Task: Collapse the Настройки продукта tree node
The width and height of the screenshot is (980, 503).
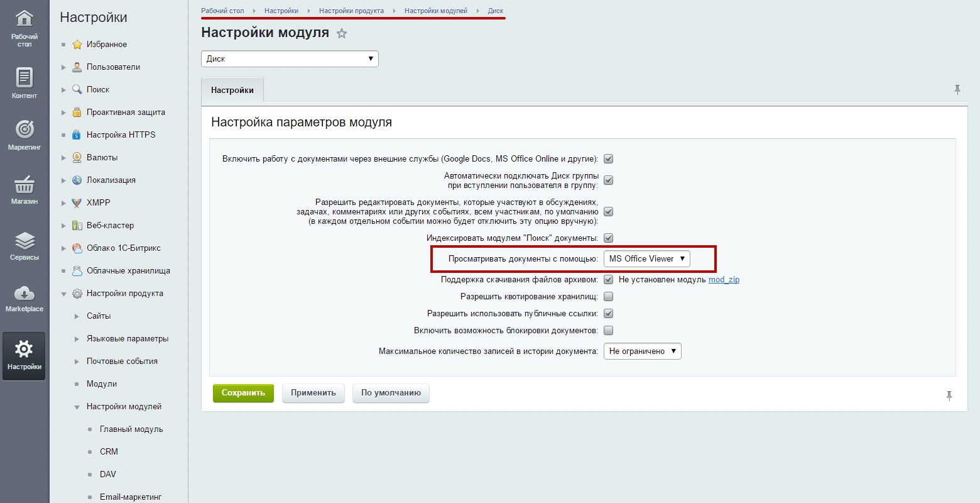Action: point(63,294)
